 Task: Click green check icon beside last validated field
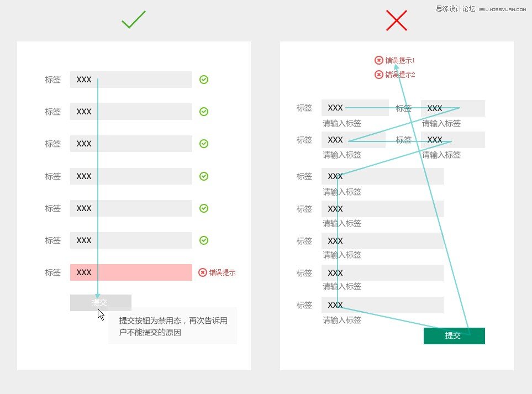[x=204, y=240]
